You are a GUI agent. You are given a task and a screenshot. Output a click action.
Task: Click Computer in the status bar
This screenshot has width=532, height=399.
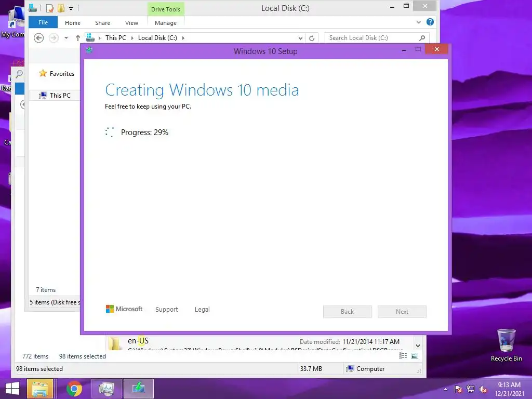coord(365,369)
